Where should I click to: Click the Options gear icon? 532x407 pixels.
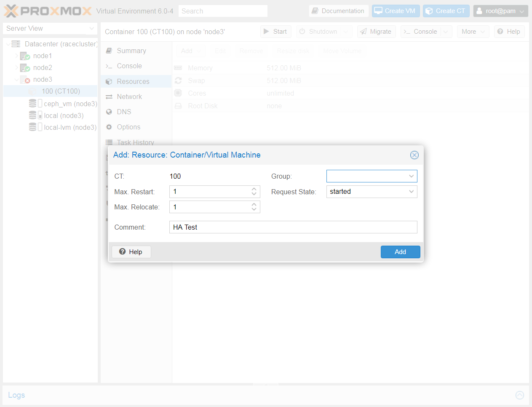109,127
